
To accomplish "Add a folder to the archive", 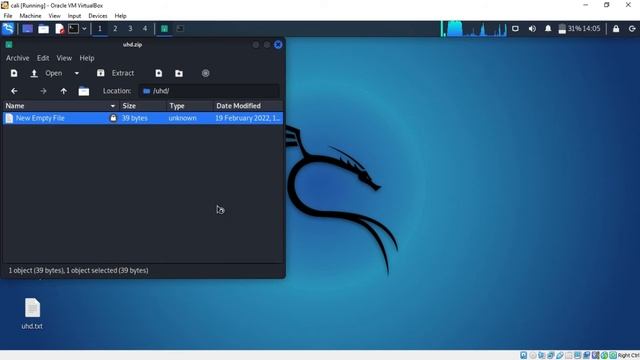I will [179, 73].
